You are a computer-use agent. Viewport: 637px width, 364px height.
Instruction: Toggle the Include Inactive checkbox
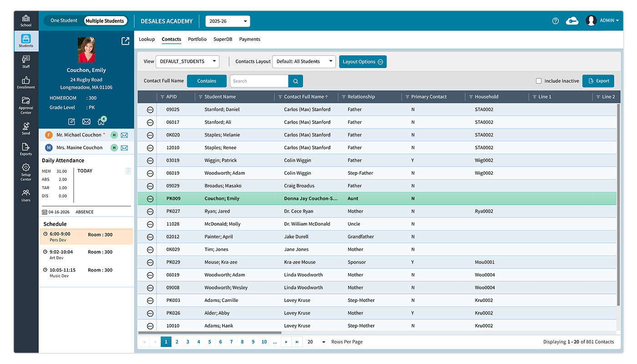click(539, 81)
